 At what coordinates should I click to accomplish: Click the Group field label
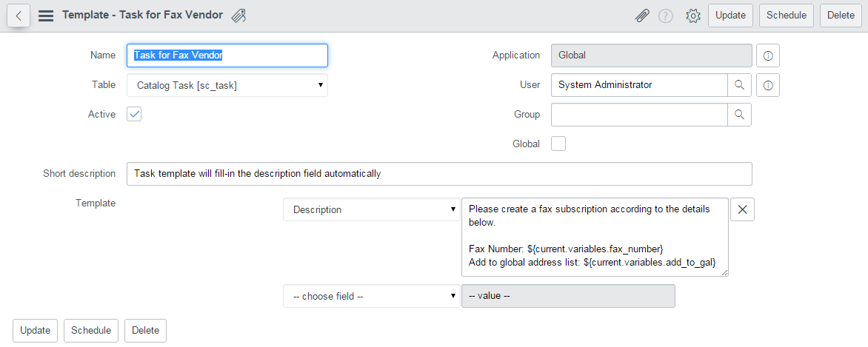(x=527, y=115)
